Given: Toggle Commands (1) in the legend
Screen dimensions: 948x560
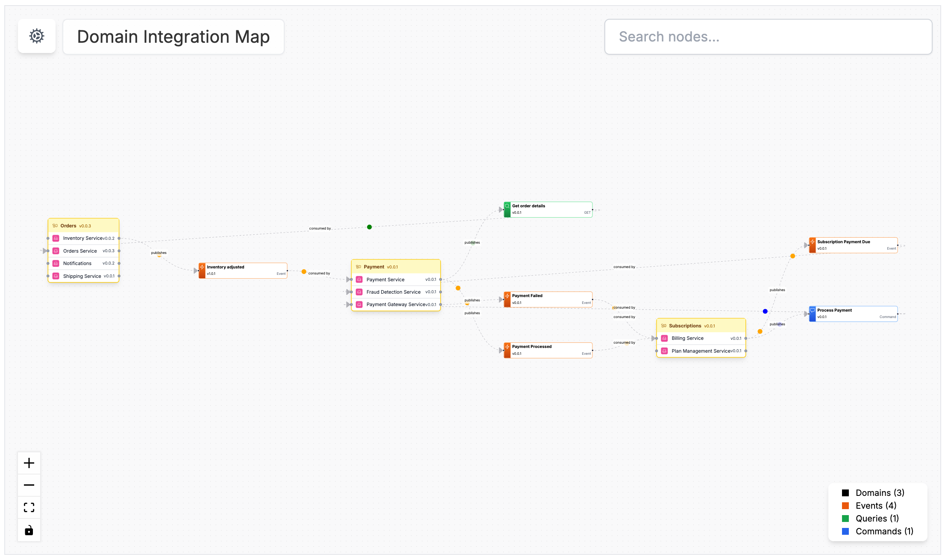Looking at the screenshot, I should coord(884,531).
